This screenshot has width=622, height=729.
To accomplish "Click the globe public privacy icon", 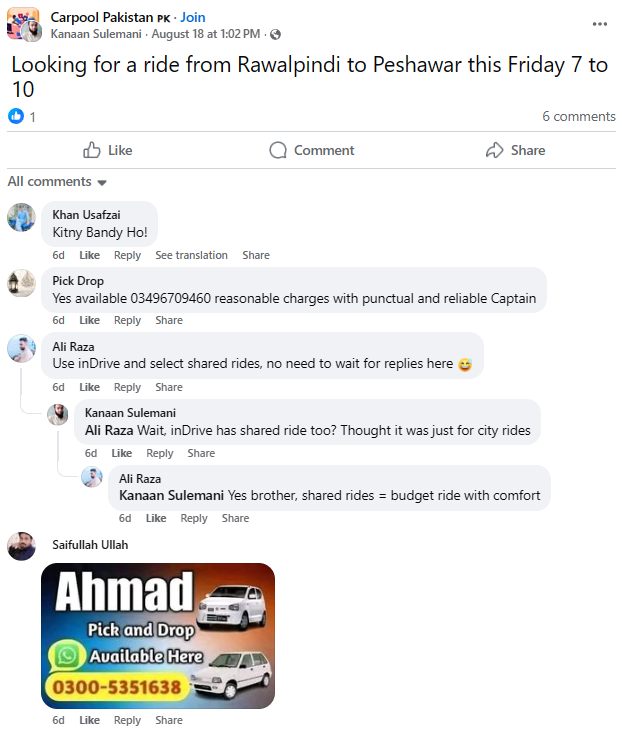I will 275,34.
